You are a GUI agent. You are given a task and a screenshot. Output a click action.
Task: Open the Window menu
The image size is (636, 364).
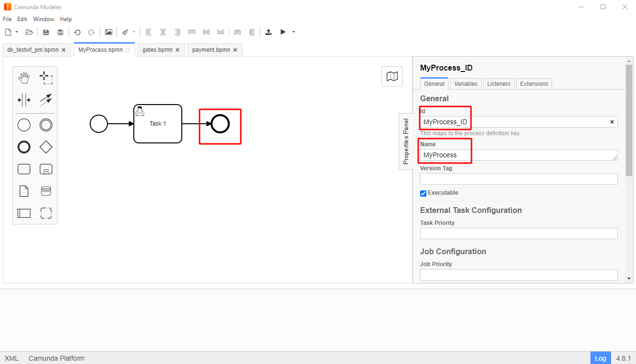click(x=44, y=19)
